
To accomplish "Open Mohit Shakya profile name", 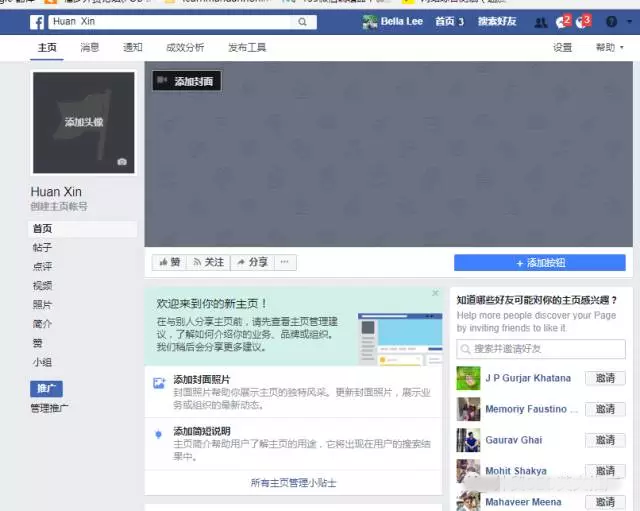I will pos(516,471).
